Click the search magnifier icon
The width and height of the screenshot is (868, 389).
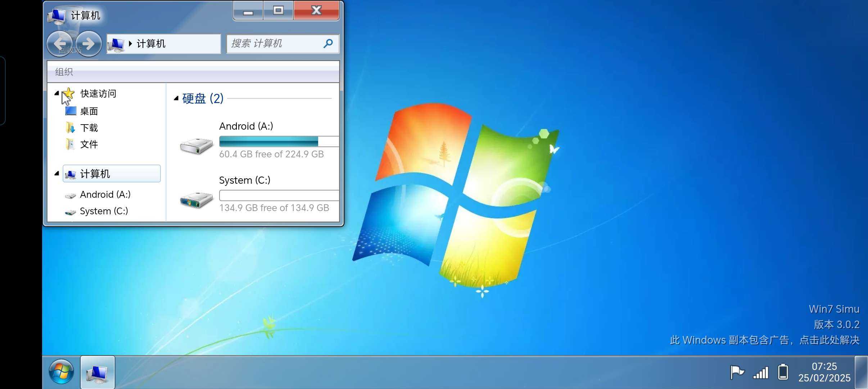click(x=328, y=44)
